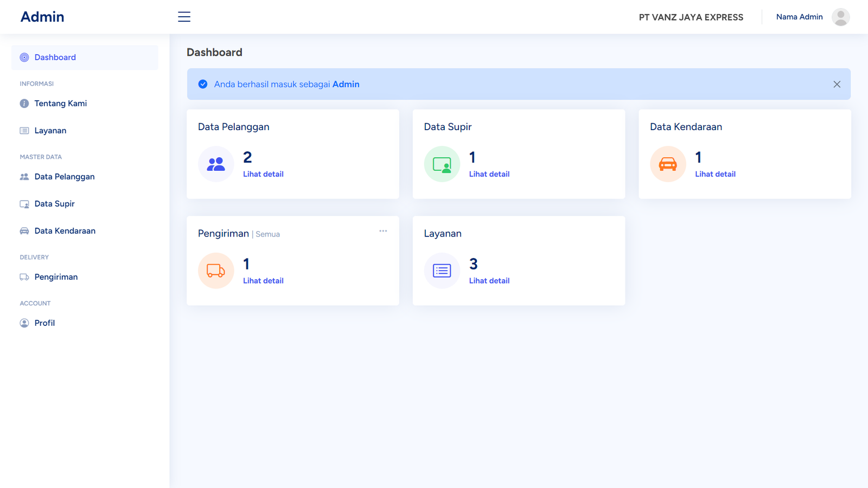Viewport: 868px width, 488px height.
Task: Dismiss the login success alert
Action: [837, 84]
